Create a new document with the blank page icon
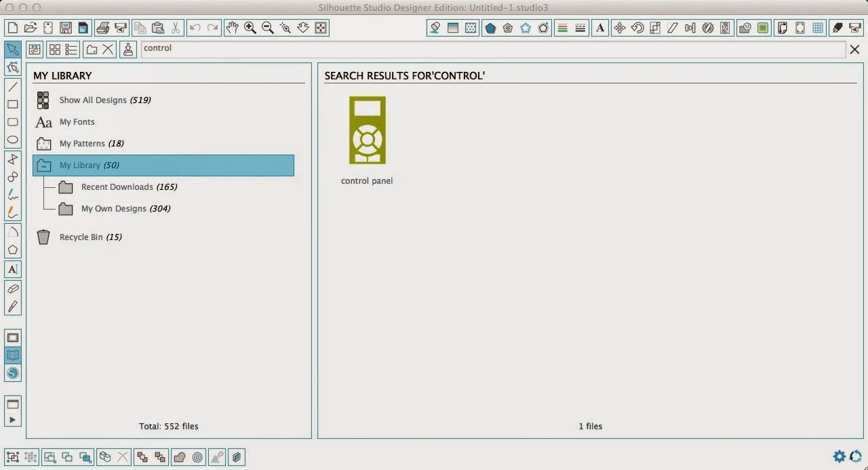868x470 pixels. 12,28
